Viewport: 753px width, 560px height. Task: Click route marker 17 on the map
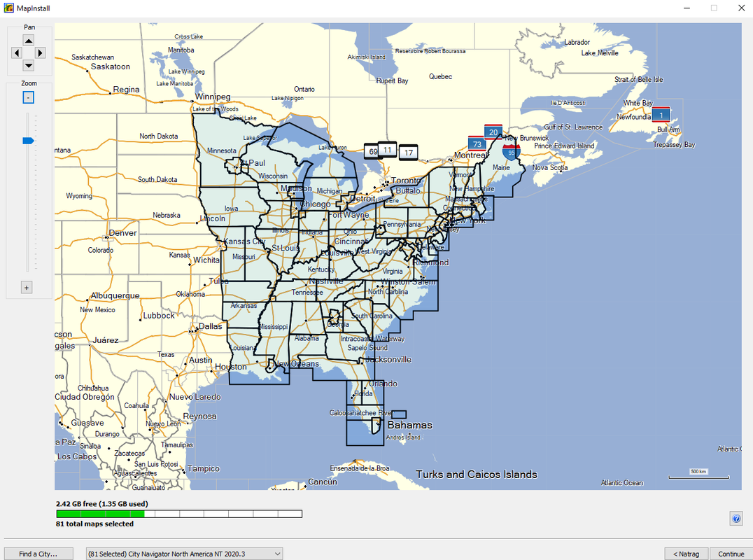[x=408, y=152]
